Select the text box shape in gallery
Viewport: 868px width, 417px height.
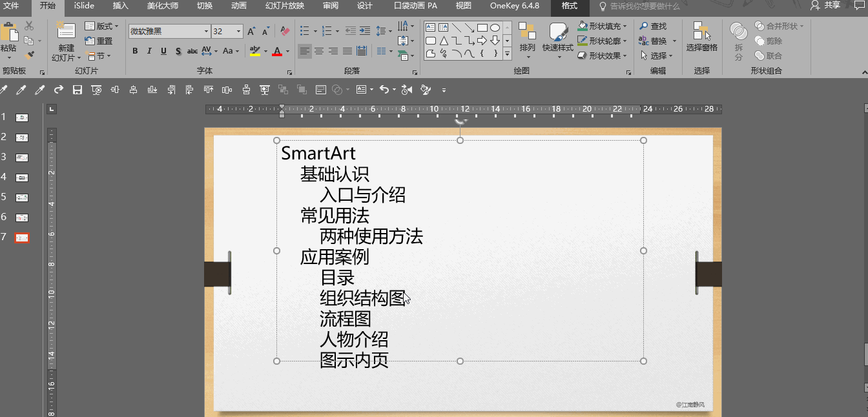pyautogui.click(x=431, y=28)
